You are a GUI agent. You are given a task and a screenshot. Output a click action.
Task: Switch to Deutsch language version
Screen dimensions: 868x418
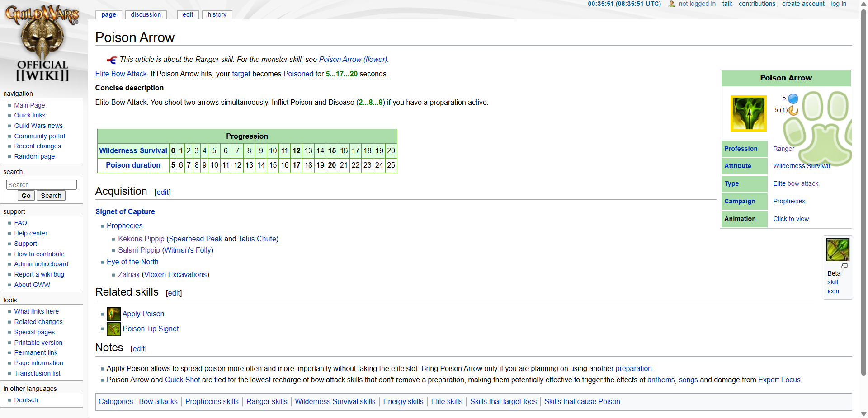(x=26, y=400)
